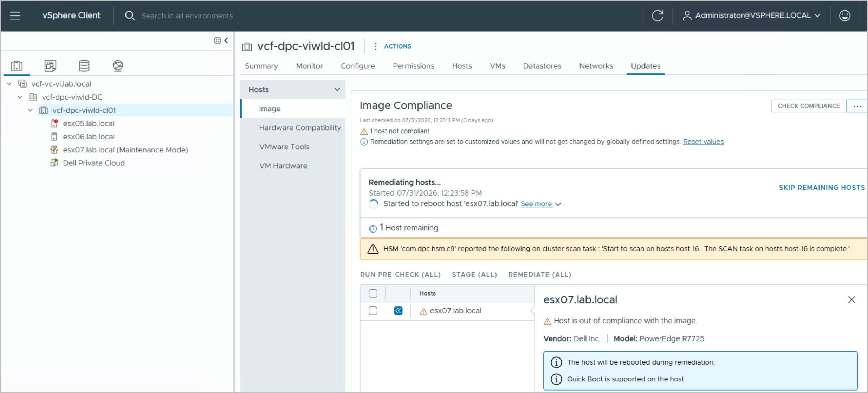Image resolution: width=868 pixels, height=393 pixels.
Task: Refresh the vSphere Client view
Action: pyautogui.click(x=658, y=15)
